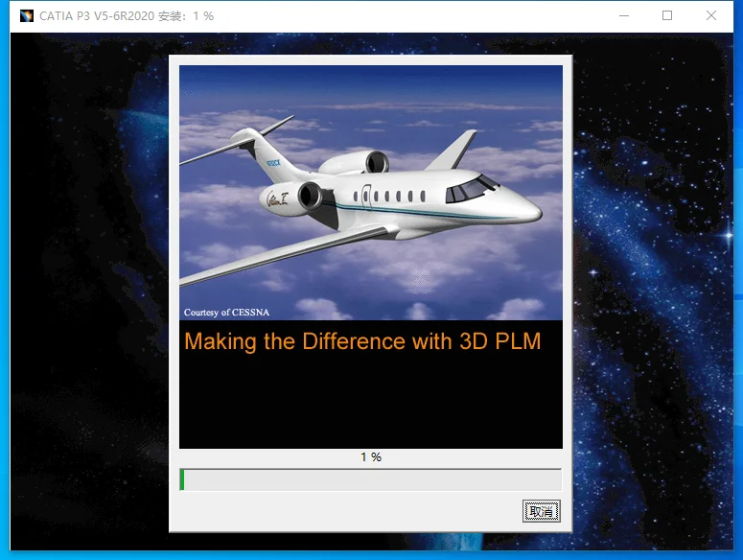Click the CATIA installer icon in title bar
Screen dimensions: 743x560
click(x=27, y=16)
